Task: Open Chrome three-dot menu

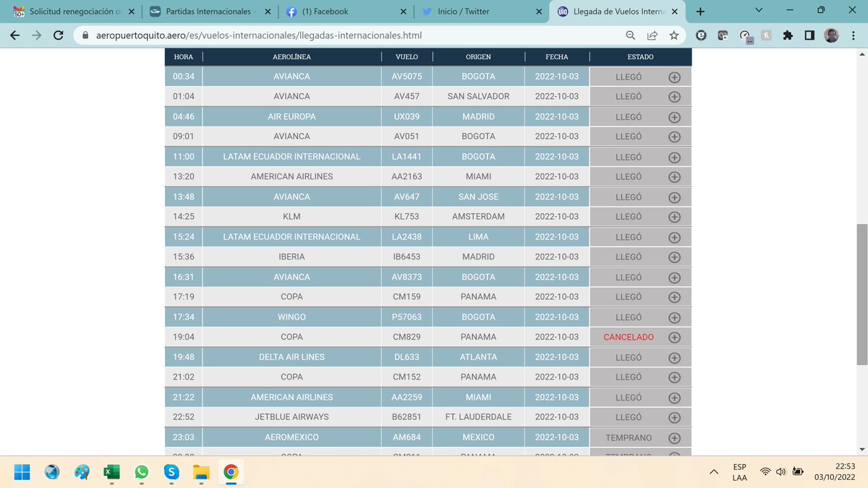Action: click(853, 35)
